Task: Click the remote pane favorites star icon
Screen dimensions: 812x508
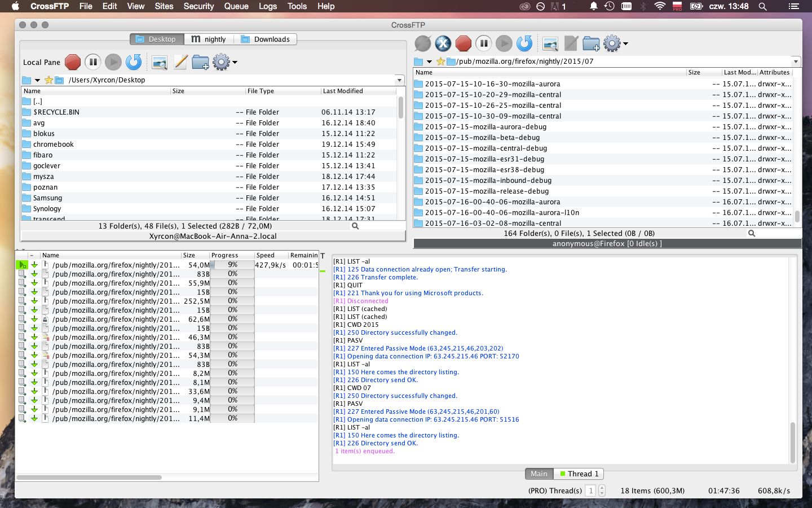Action: pyautogui.click(x=440, y=62)
